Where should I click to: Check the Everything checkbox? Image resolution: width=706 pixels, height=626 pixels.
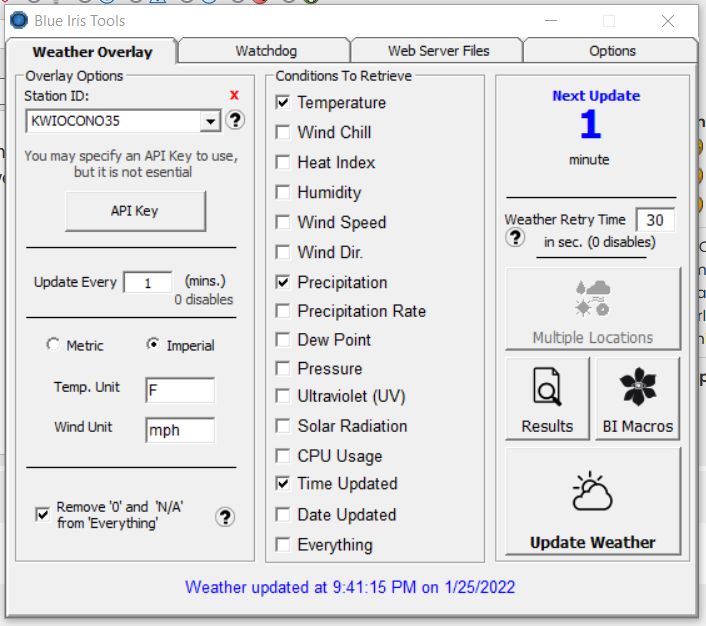coord(282,544)
